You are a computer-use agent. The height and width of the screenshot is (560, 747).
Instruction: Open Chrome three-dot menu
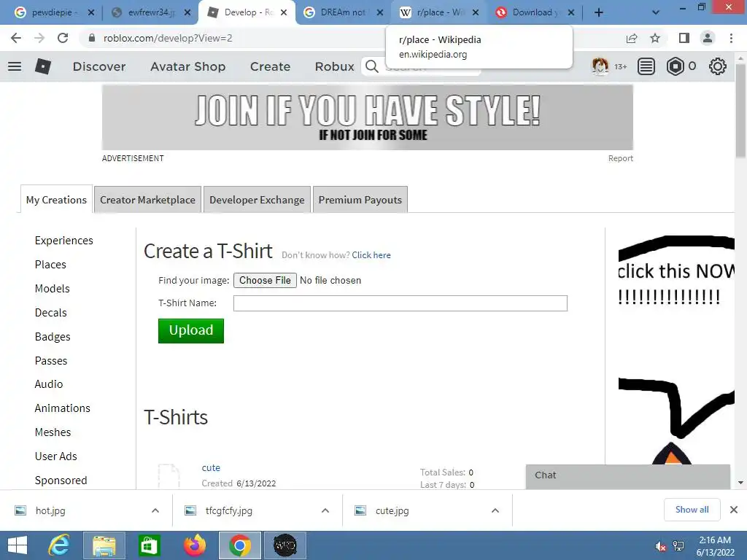pos(731,38)
